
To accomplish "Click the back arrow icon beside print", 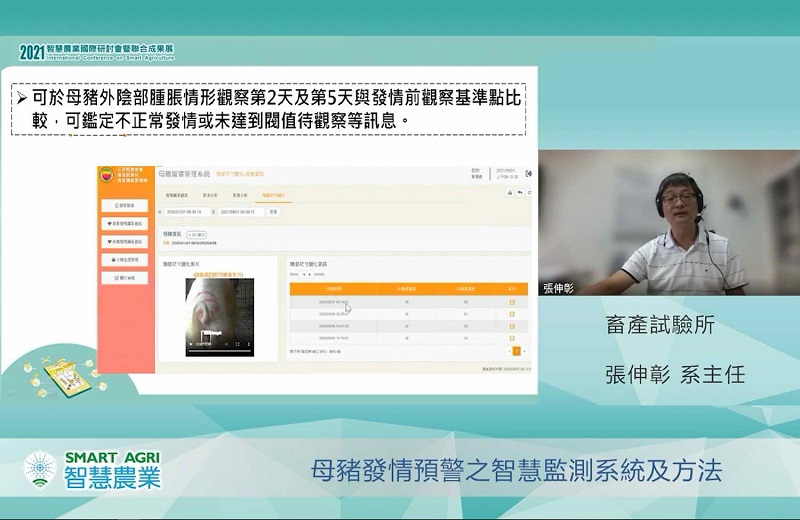I will pyautogui.click(x=519, y=193).
